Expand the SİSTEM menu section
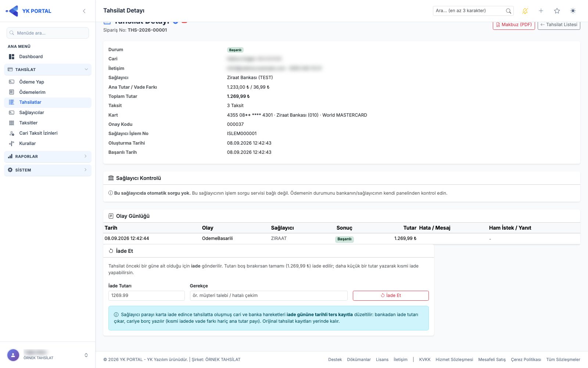The height and width of the screenshot is (368, 588). [x=48, y=170]
